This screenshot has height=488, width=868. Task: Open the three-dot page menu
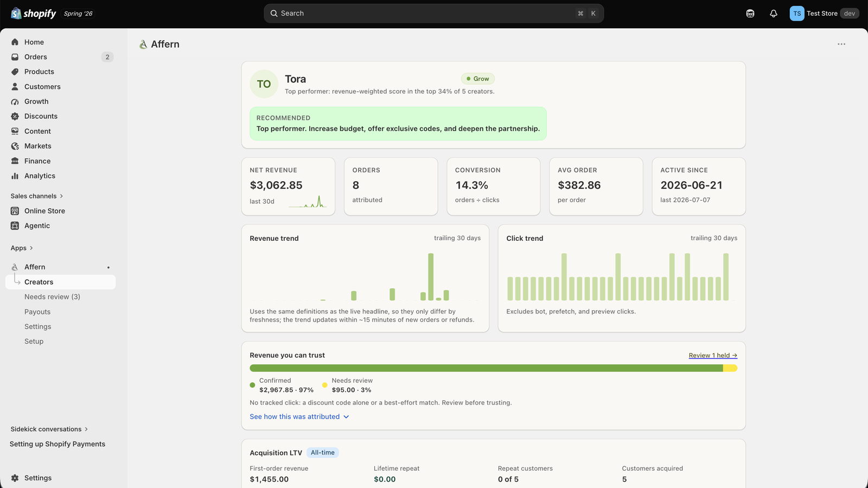coord(841,44)
